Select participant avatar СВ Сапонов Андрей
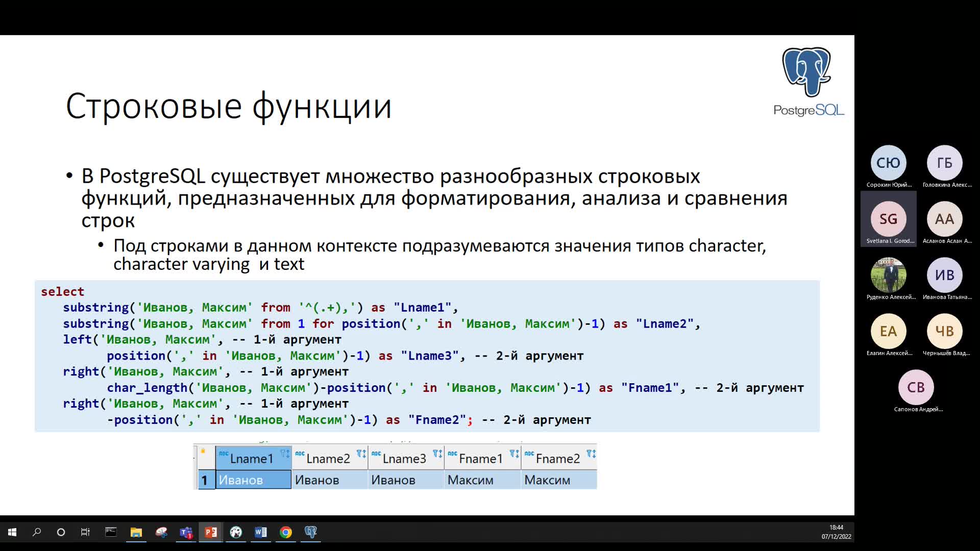This screenshot has height=551, width=980. pos(916,387)
